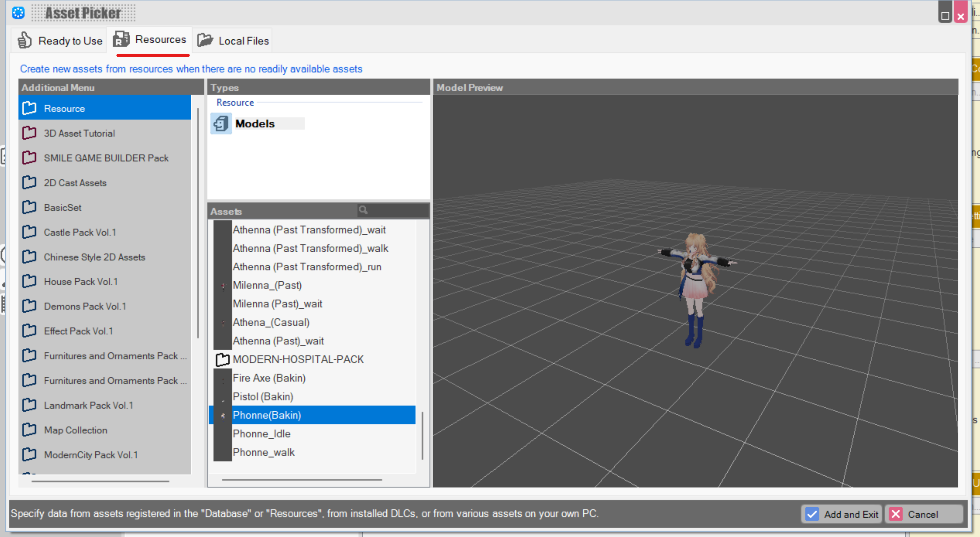Click the Assets list vertical scrollbar
Image resolution: width=980 pixels, height=537 pixels.
(x=422, y=435)
